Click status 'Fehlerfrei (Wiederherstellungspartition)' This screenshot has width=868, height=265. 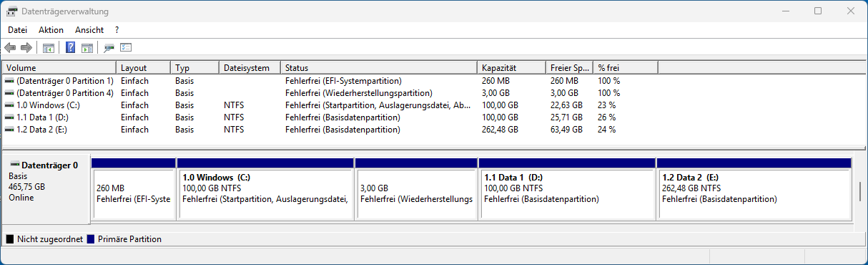[359, 93]
